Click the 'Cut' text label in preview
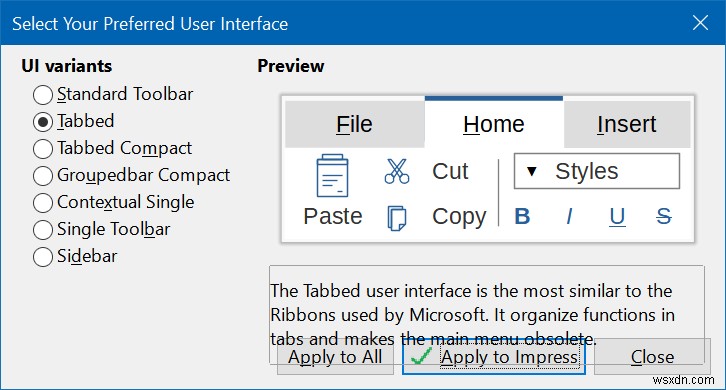Image resolution: width=726 pixels, height=390 pixels. pos(450,171)
